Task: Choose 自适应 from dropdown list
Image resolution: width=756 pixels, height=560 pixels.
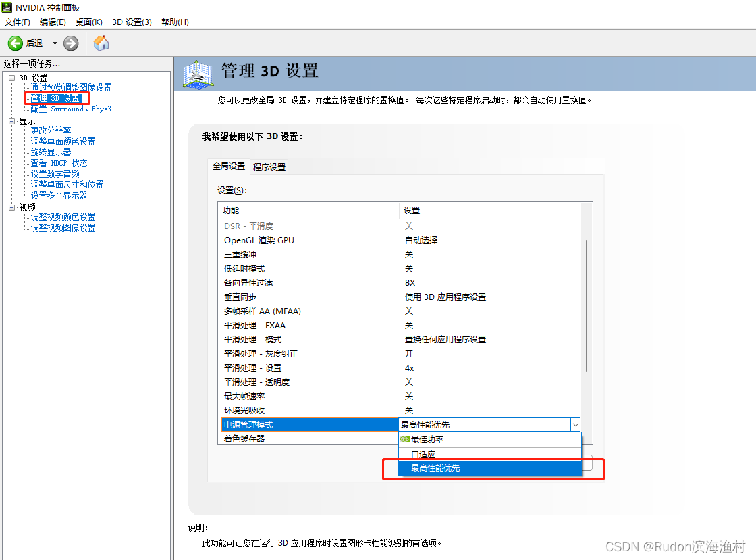Action: (490, 454)
